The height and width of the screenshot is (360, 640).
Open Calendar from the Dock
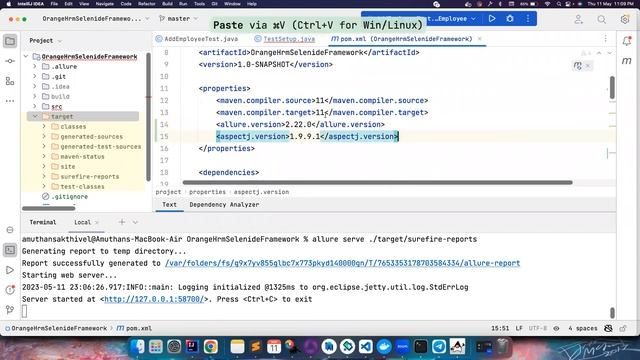(x=274, y=347)
